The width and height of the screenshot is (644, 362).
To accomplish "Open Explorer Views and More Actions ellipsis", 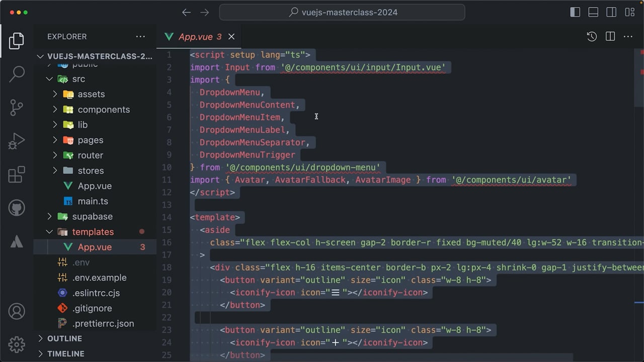I will pyautogui.click(x=140, y=37).
